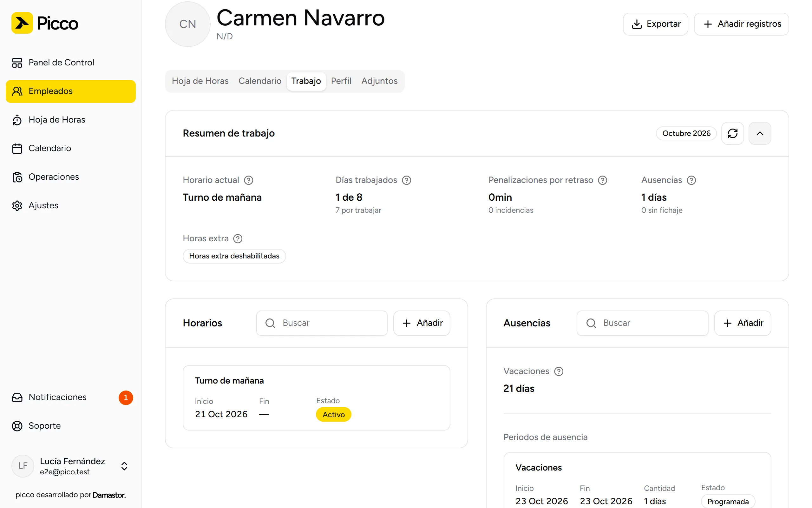Image resolution: width=812 pixels, height=508 pixels.
Task: Open the Adjuntos tab
Action: click(379, 81)
